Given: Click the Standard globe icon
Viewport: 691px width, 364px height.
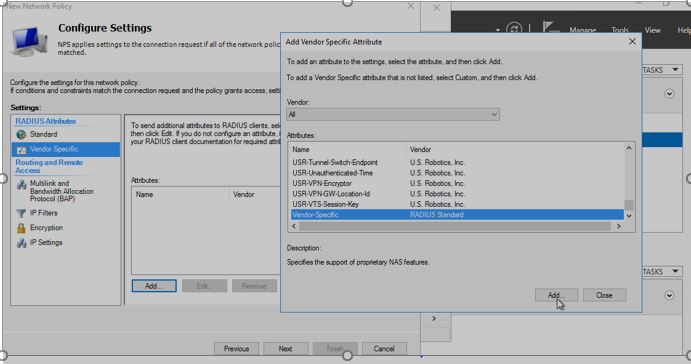Looking at the screenshot, I should pyautogui.click(x=21, y=134).
